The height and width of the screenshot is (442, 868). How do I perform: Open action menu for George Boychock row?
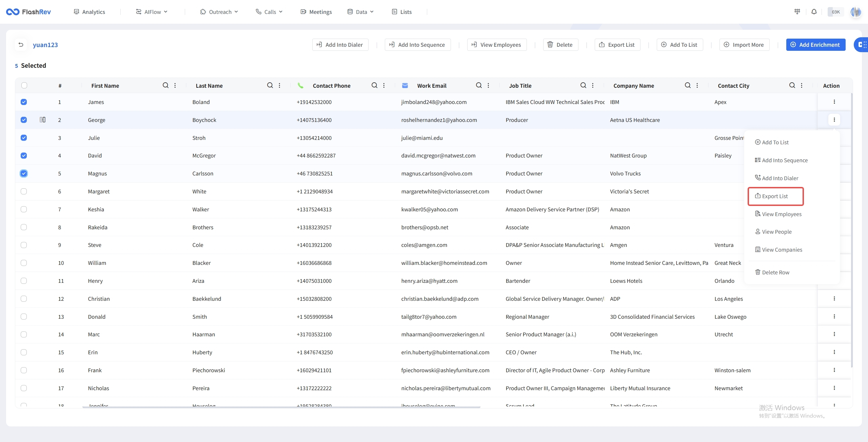point(834,120)
